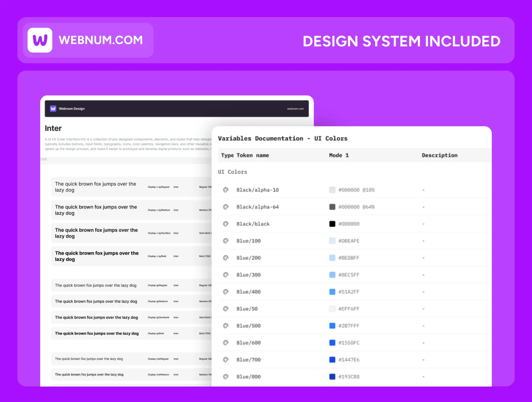Select the Blue/400 token name
532x402 pixels.
click(x=249, y=292)
